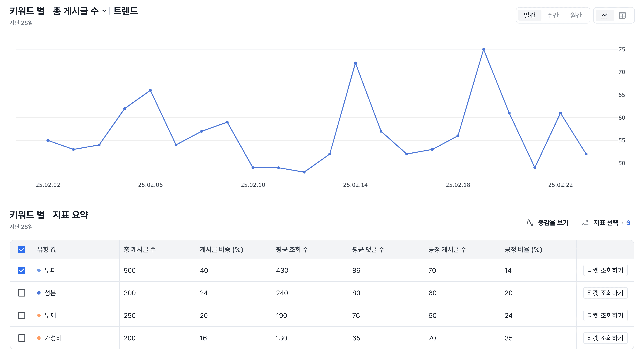Select the 월간 tab

(576, 15)
